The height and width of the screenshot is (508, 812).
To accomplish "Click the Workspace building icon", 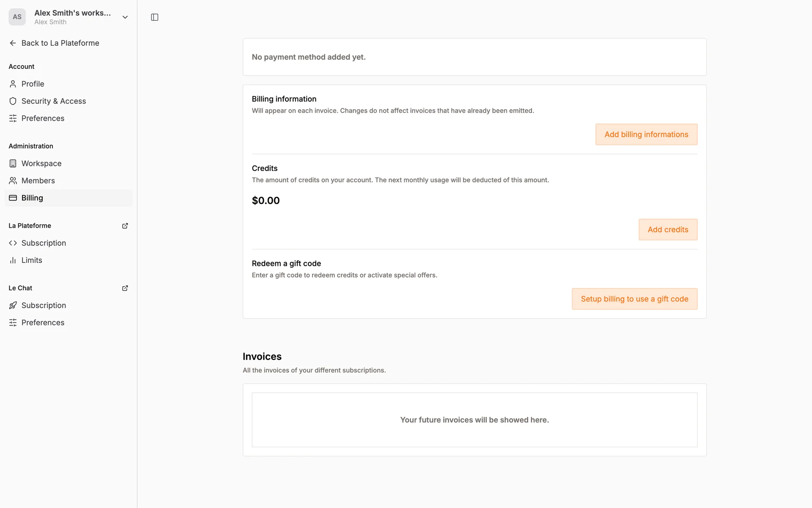I will click(13, 163).
